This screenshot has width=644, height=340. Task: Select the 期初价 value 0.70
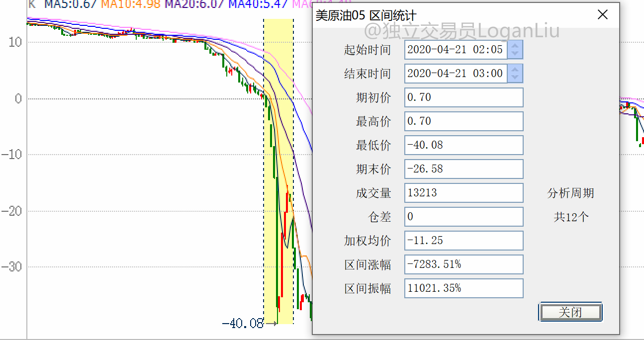point(464,97)
